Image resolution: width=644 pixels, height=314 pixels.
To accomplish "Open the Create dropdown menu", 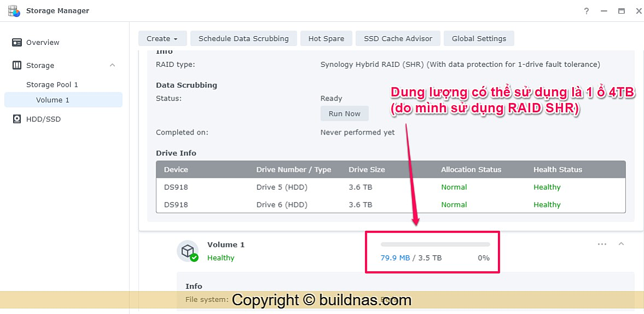I will [x=162, y=39].
